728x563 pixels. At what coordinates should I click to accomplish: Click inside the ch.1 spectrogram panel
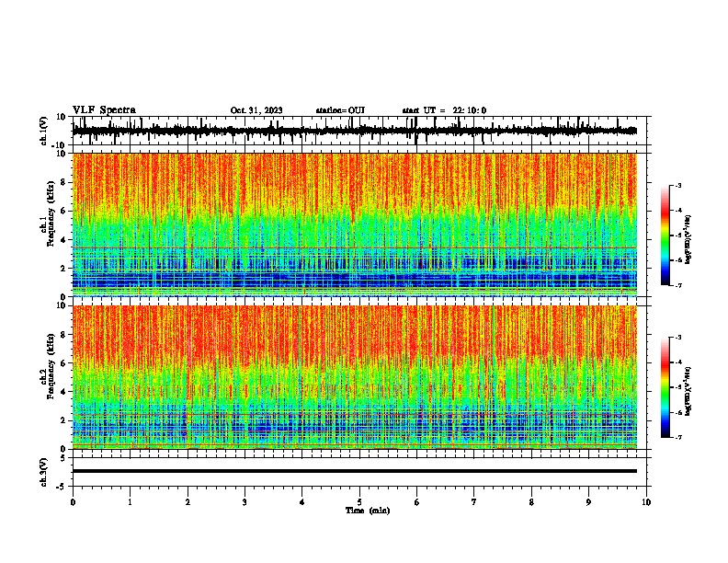click(x=359, y=224)
